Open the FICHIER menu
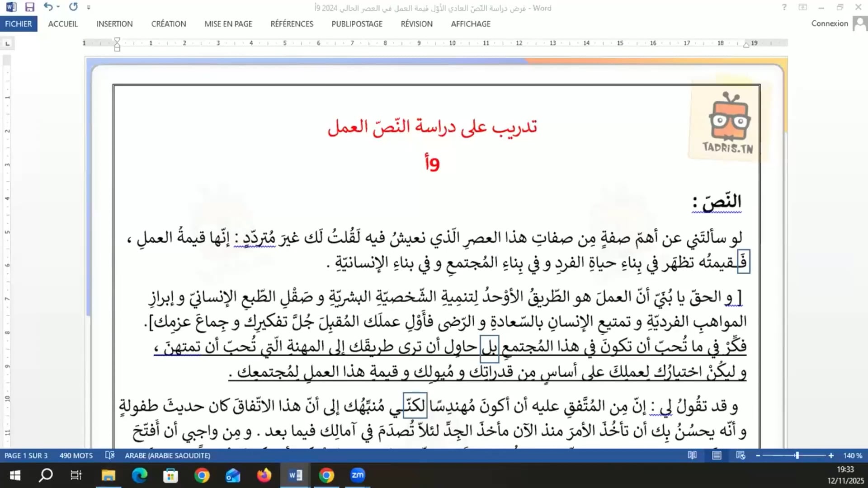Image resolution: width=868 pixels, height=488 pixels. tap(19, 24)
